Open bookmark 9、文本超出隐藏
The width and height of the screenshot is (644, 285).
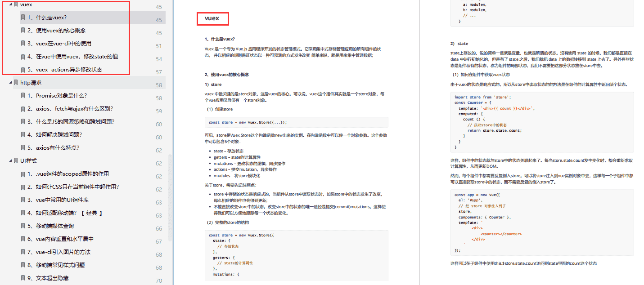48,278
